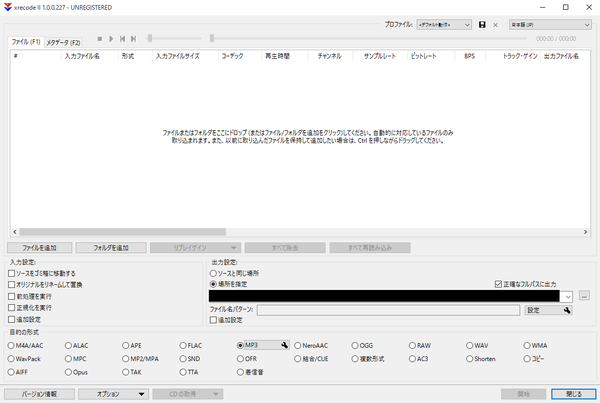Image resolution: width=600 pixels, height=403 pixels.
Task: Click the previous track icon
Action: tap(122, 39)
